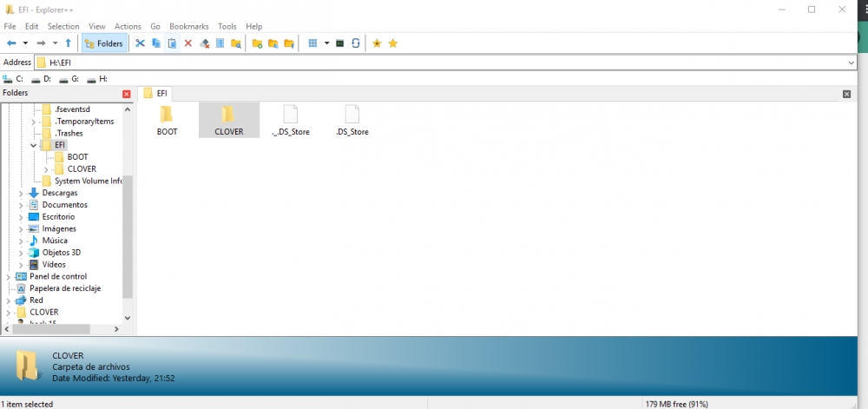Expand the address bar dropdown

(852, 63)
